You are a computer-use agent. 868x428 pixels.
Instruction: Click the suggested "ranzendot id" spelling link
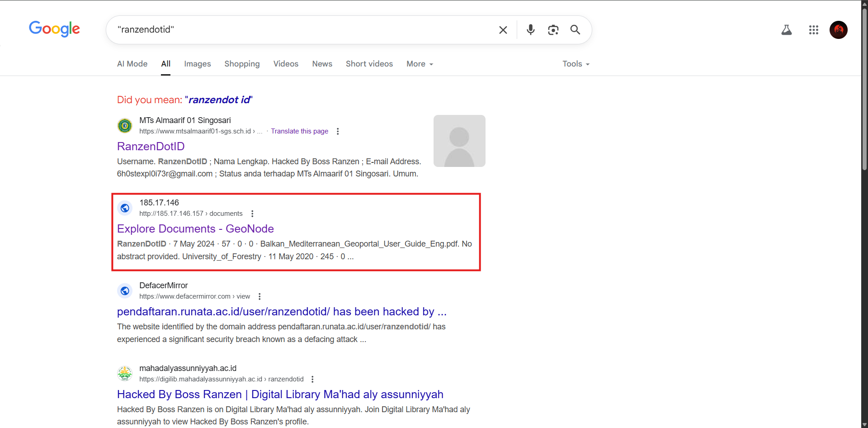point(219,100)
